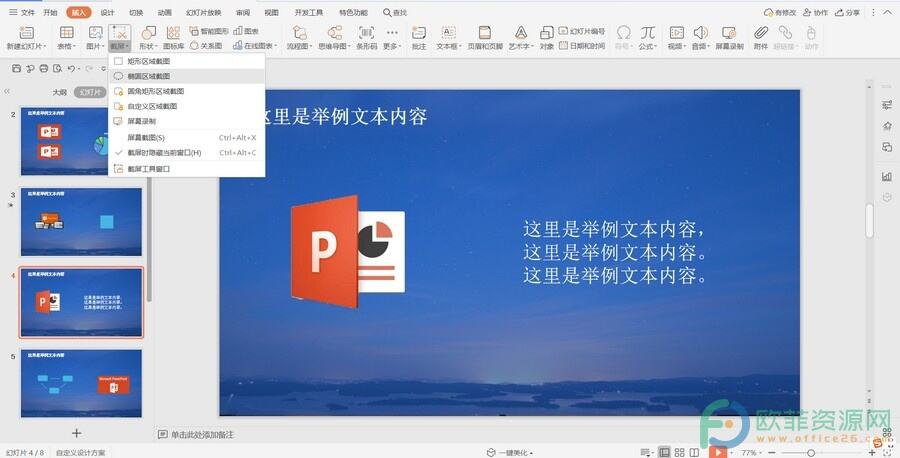The image size is (900, 458).
Task: Choose 屏幕截图(S) from the menu
Action: 185,138
